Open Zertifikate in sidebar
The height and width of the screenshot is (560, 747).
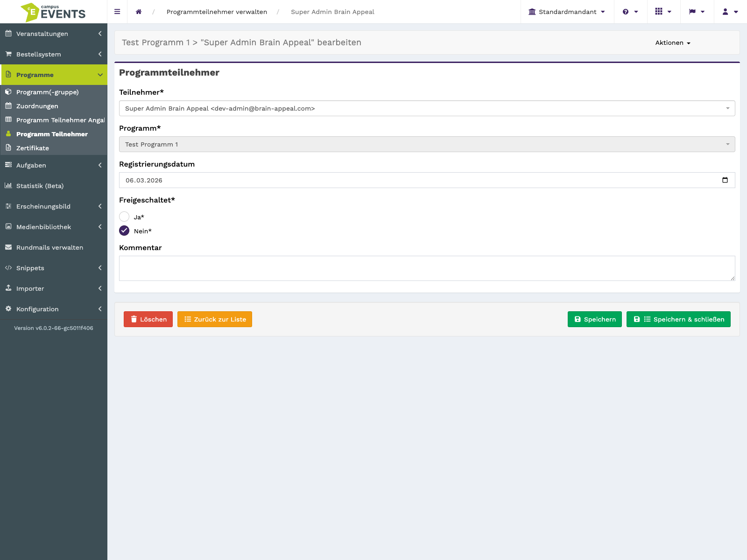pos(54,148)
